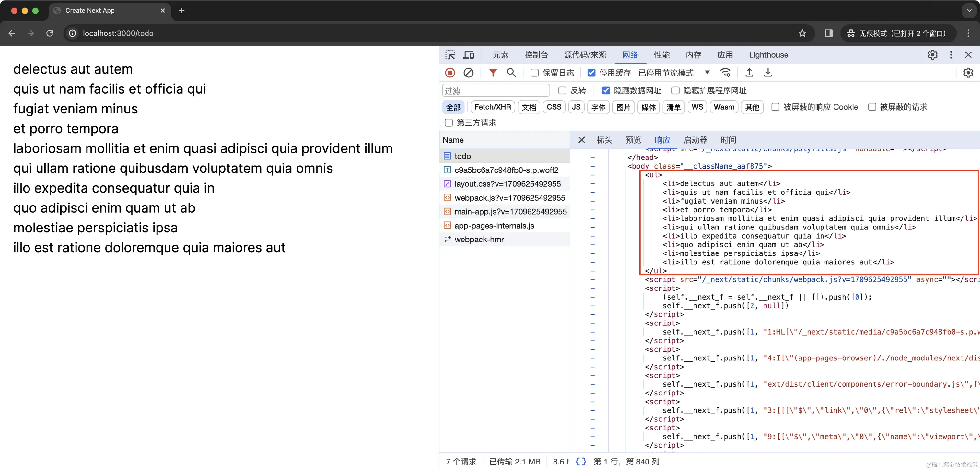Open network search with the magnifier icon

point(511,73)
